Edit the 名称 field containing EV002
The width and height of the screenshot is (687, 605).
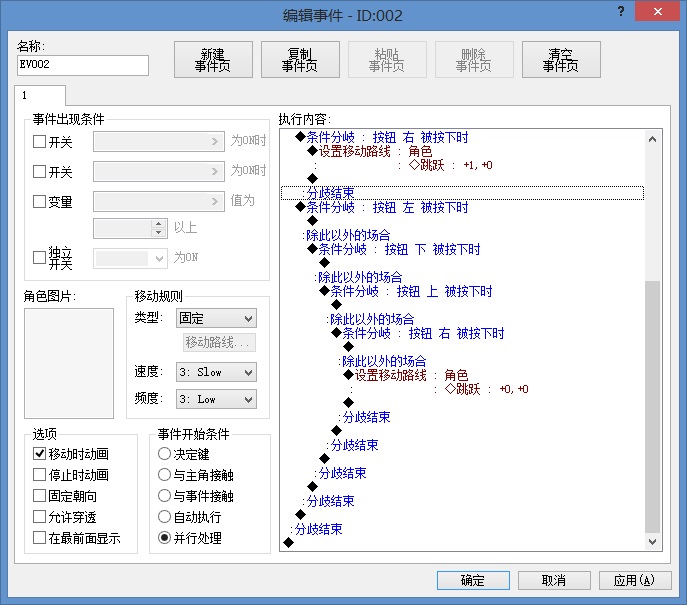[83, 65]
